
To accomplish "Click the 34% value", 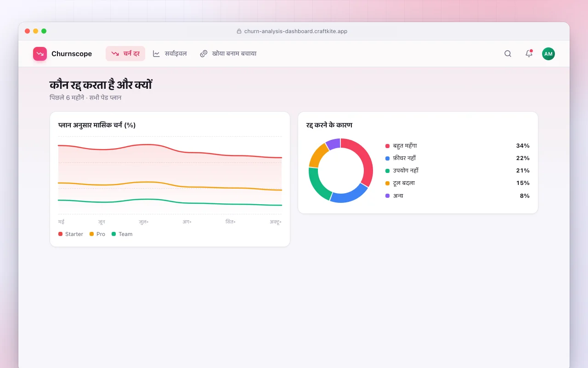I will tap(523, 146).
